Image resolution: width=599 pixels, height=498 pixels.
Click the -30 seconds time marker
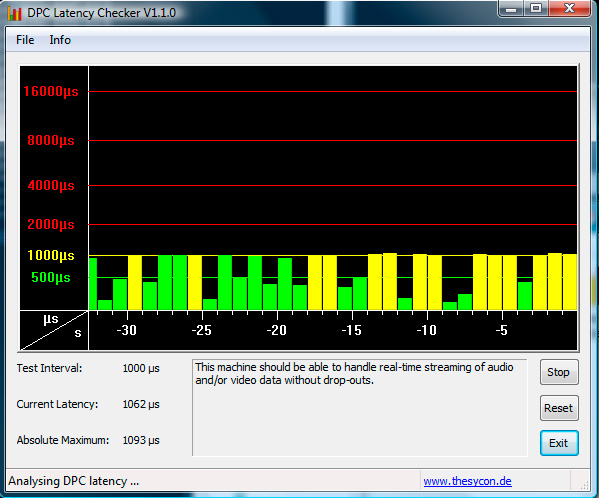(126, 330)
